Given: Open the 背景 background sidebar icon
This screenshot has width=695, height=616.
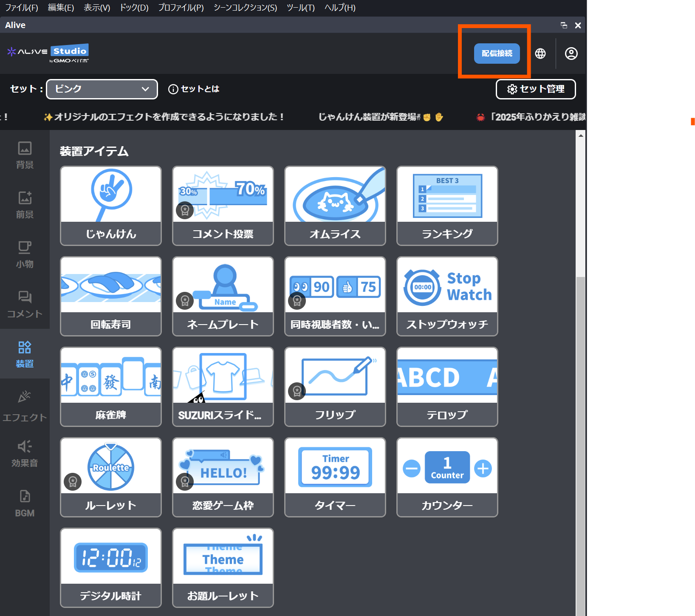Looking at the screenshot, I should click(25, 155).
